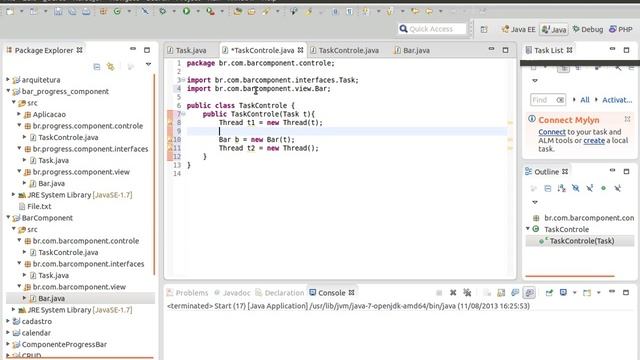Toggle Hide Fields in Outline toolbar
This screenshot has height=360, width=640.
[x=576, y=188]
